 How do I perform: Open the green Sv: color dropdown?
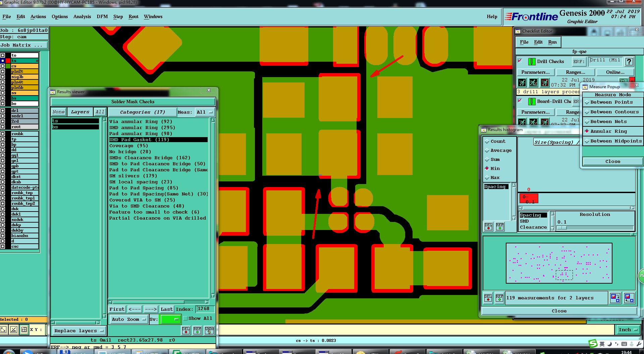pyautogui.click(x=170, y=319)
